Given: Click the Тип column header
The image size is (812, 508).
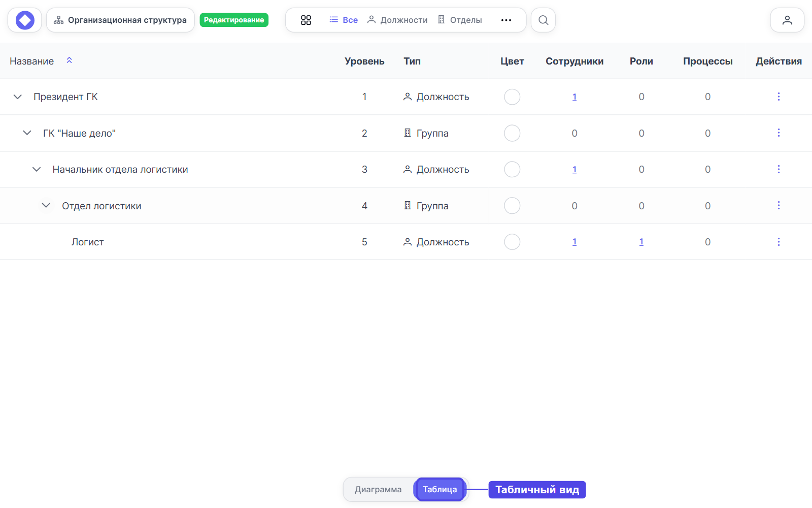Looking at the screenshot, I should click(x=412, y=61).
